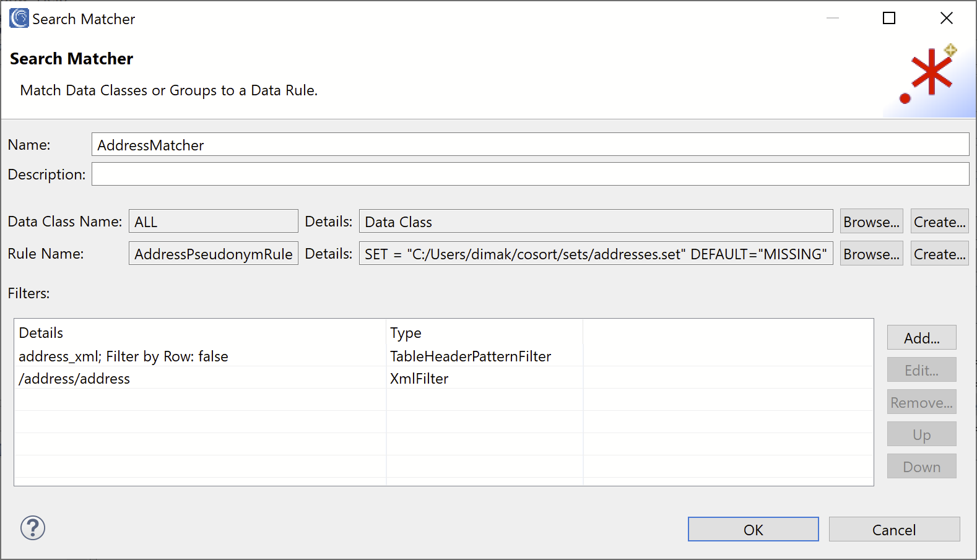Image resolution: width=977 pixels, height=560 pixels.
Task: Click the Type column header
Action: (484, 332)
